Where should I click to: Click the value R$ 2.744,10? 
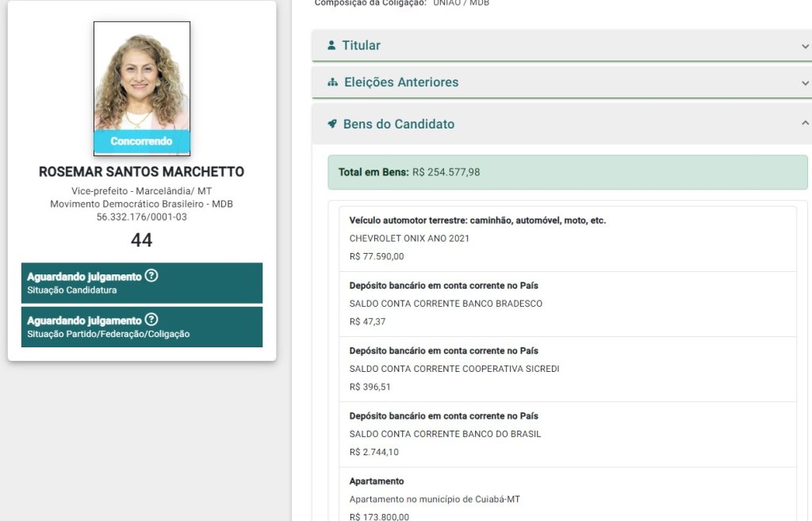[374, 452]
